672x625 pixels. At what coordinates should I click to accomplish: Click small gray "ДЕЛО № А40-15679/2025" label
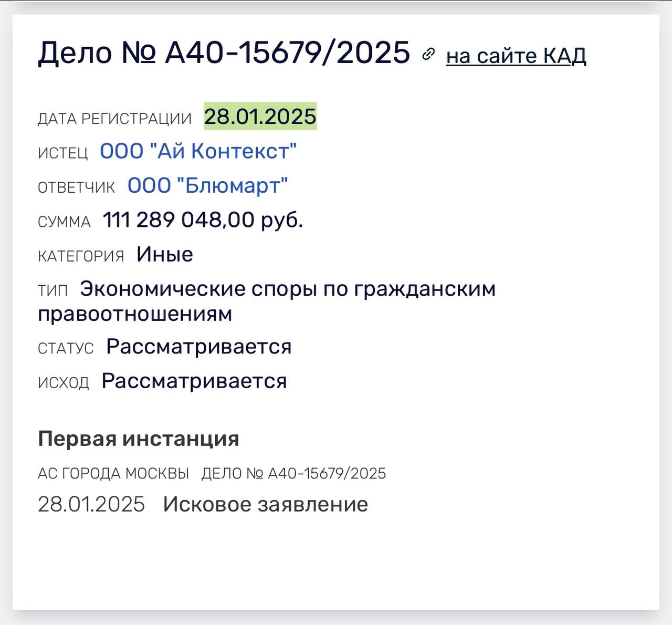point(293,474)
